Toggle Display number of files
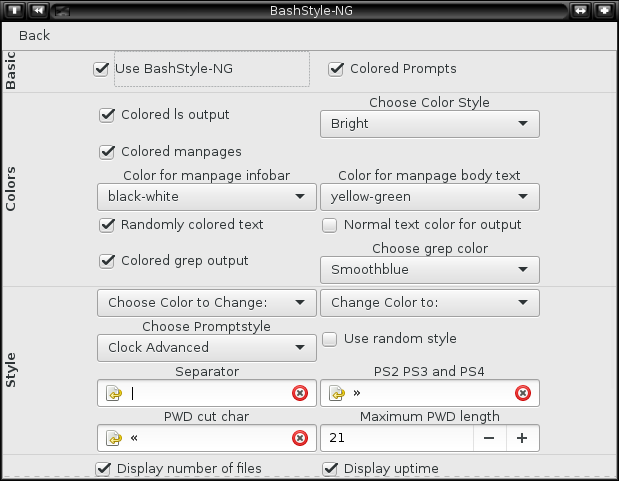The height and width of the screenshot is (481, 619). coord(103,469)
